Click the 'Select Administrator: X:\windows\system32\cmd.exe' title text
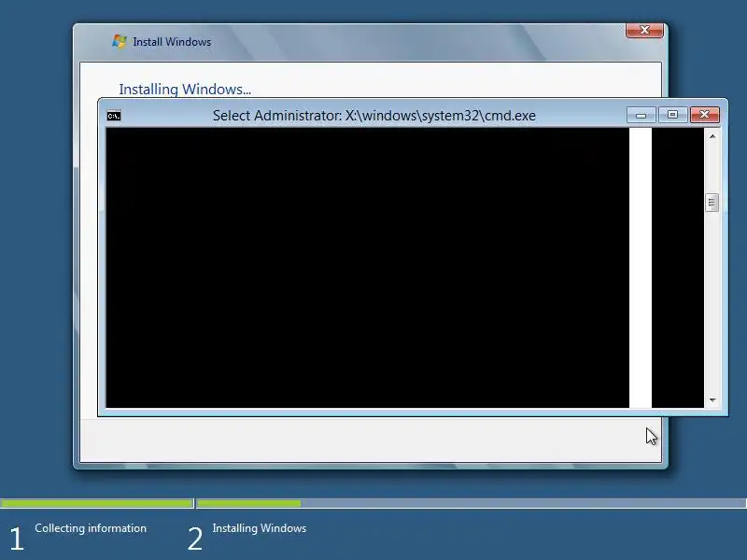The width and height of the screenshot is (747, 560). pos(374,116)
